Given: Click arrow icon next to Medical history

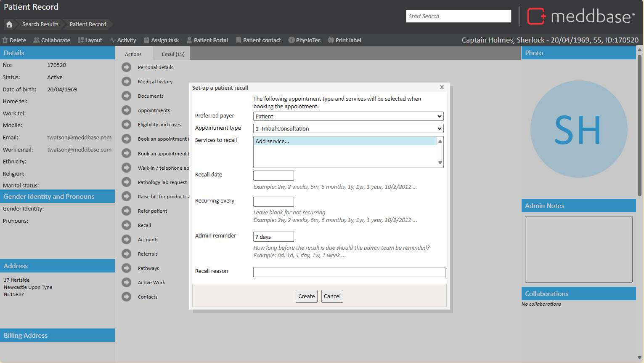Looking at the screenshot, I should pos(126,82).
